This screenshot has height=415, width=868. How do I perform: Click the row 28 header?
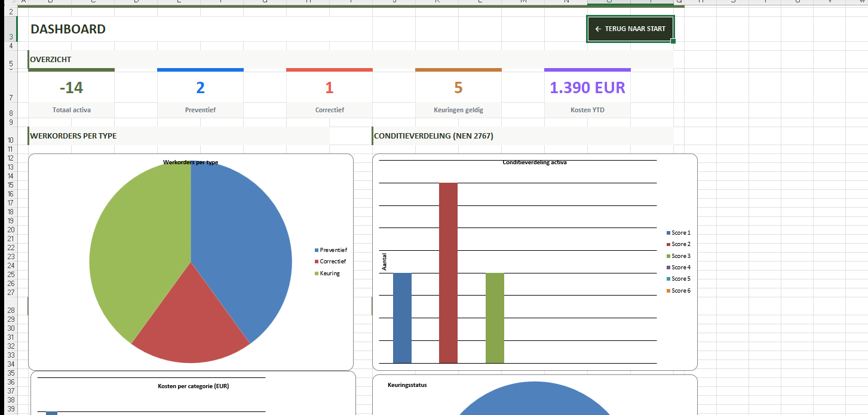click(11, 311)
